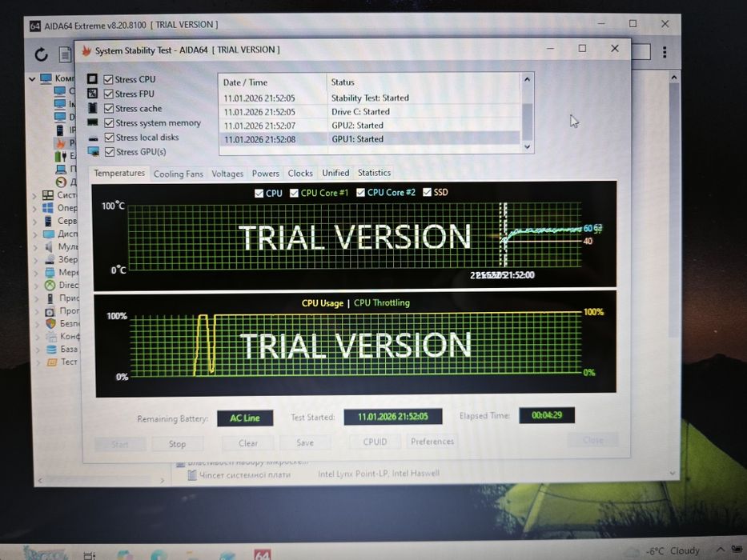Toggle the SSD graph checkbox
Viewport: 747px width, 560px height.
pos(427,192)
